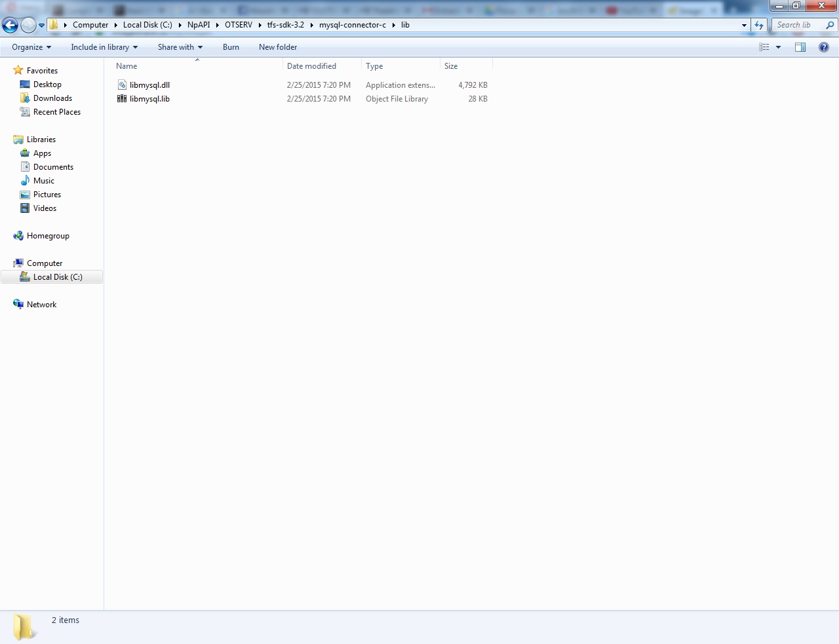Open the Apps library

tap(42, 153)
